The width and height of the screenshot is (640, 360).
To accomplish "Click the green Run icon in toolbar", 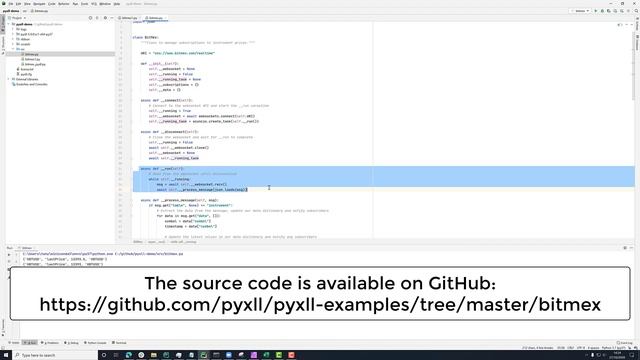I will (595, 11).
